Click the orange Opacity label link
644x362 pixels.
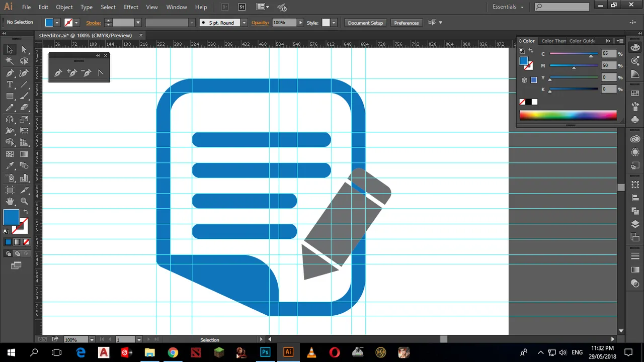pyautogui.click(x=260, y=23)
